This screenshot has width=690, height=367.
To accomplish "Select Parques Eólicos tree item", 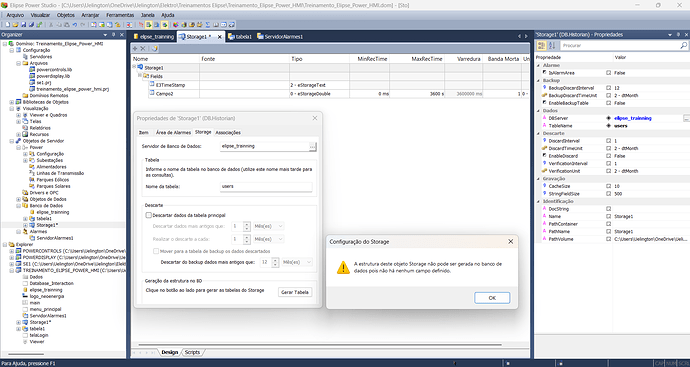I will pos(53,180).
